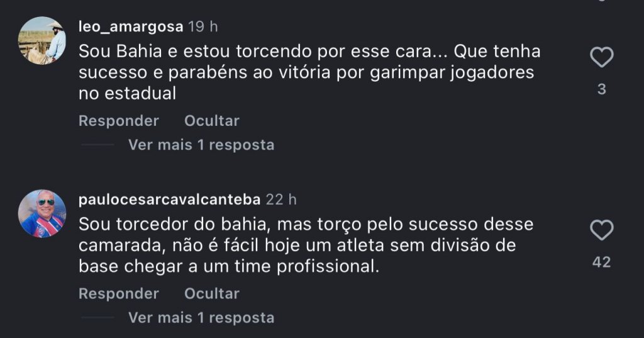
Task: Click the '19 h' timestamp
Action: tap(203, 26)
